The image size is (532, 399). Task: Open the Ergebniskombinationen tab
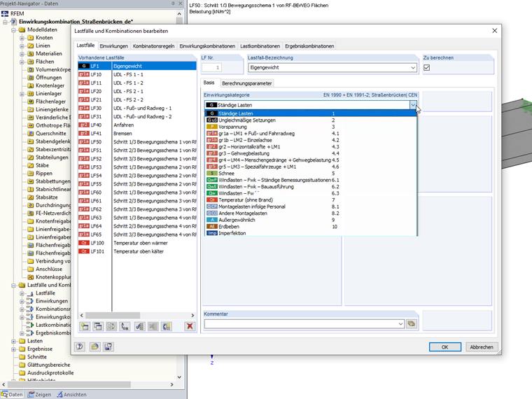click(x=309, y=46)
